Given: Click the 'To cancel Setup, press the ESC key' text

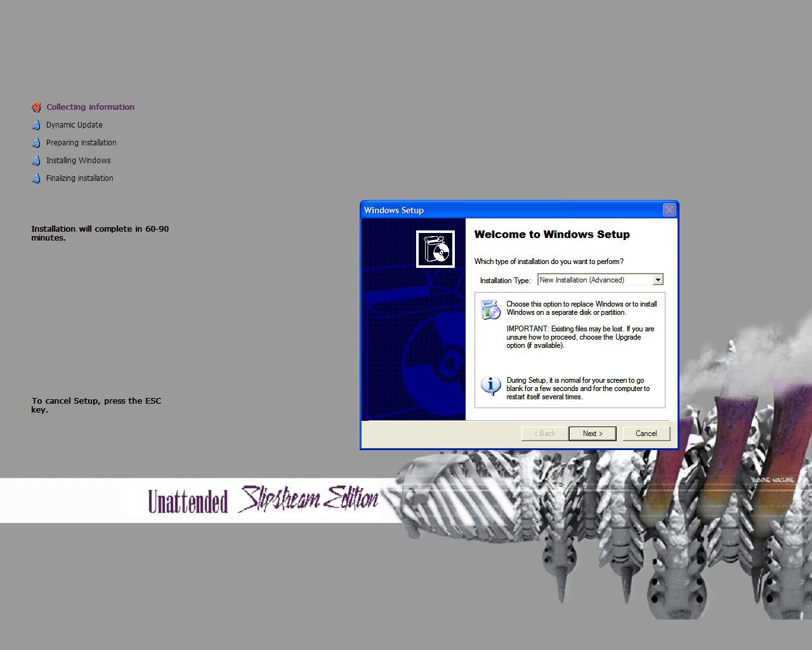Looking at the screenshot, I should coord(96,405).
